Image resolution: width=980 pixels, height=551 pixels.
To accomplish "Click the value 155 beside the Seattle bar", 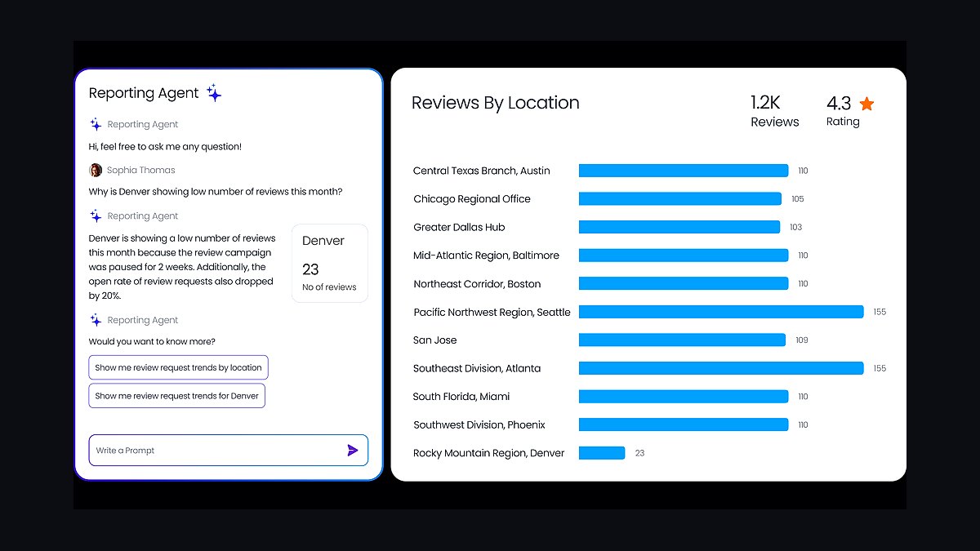I will [x=880, y=312].
